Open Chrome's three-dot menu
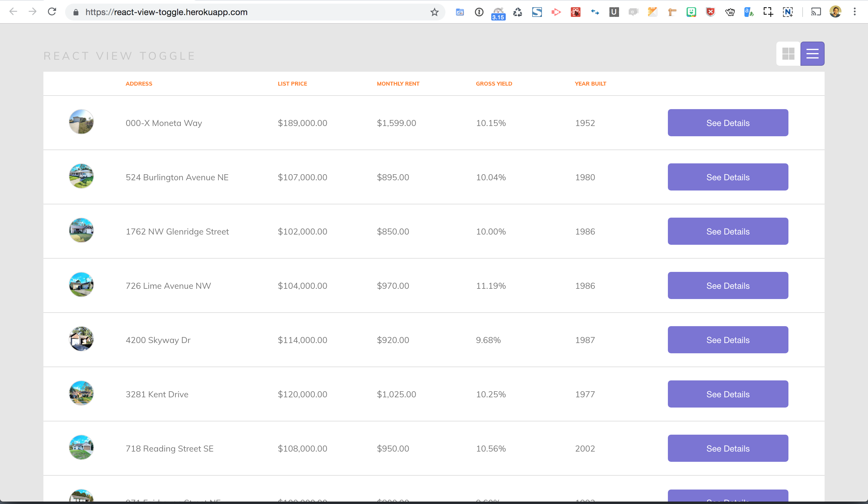The image size is (868, 504). coord(854,12)
